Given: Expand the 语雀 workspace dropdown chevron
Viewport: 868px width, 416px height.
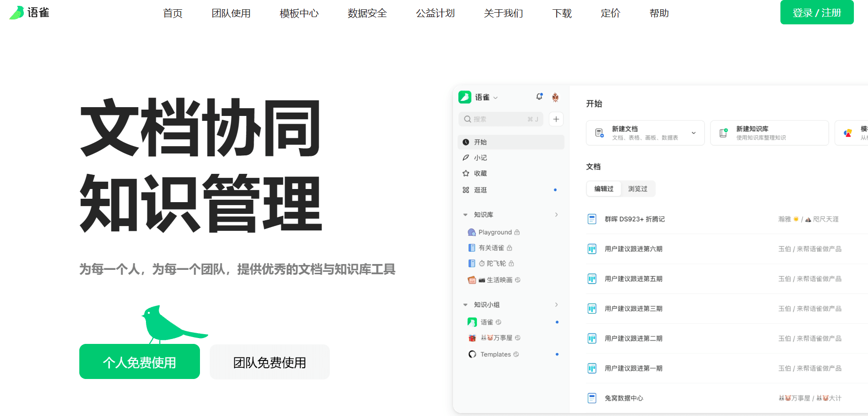Looking at the screenshot, I should pyautogui.click(x=495, y=98).
